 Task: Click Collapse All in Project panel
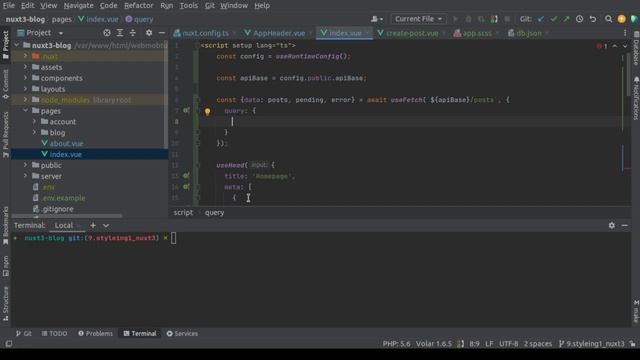(133, 33)
